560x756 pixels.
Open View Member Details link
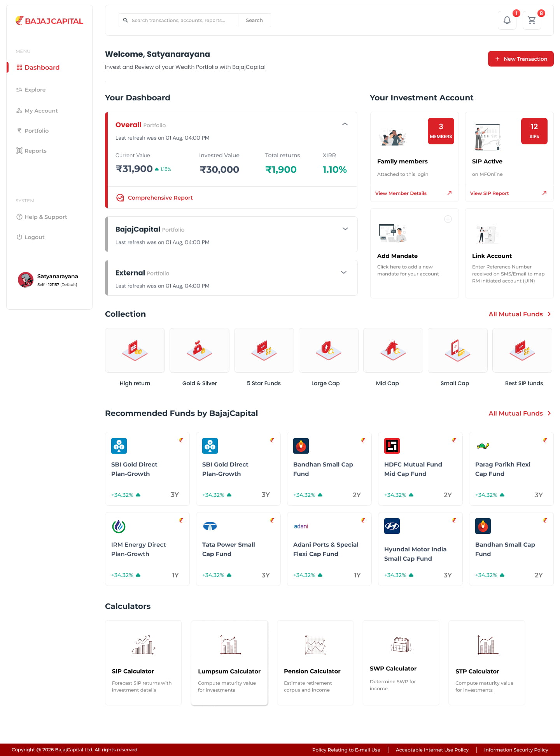pos(401,193)
